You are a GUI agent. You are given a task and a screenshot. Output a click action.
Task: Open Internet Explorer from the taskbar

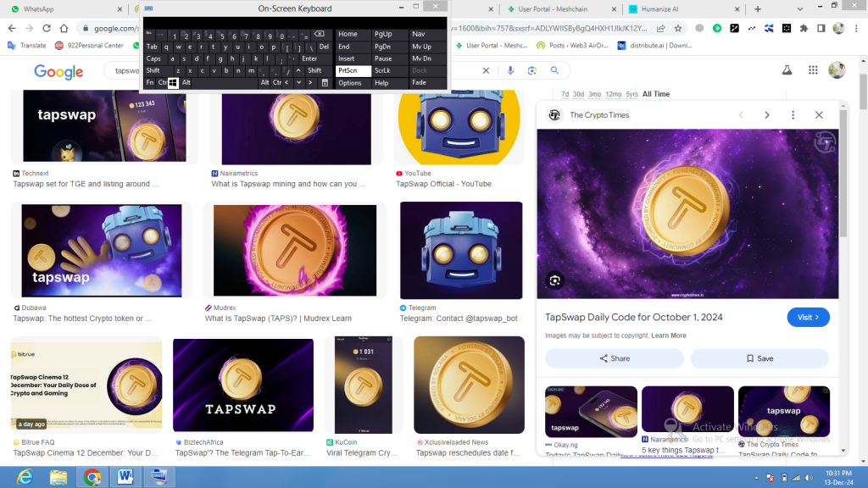click(25, 477)
